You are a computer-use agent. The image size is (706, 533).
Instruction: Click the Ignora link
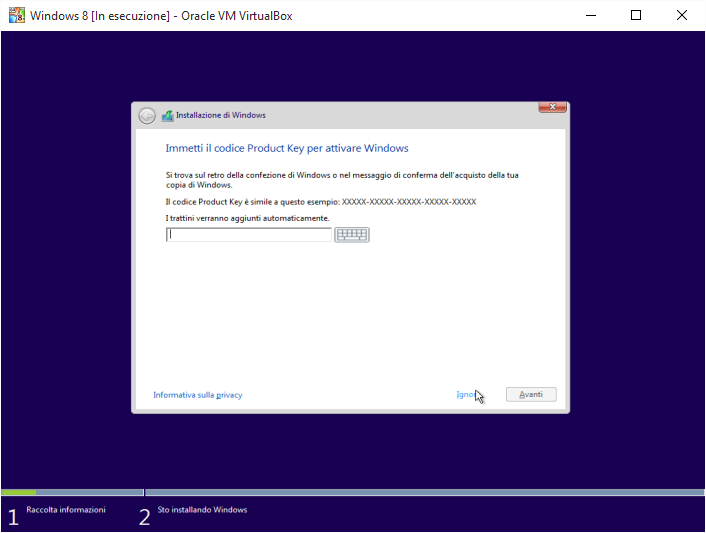tap(466, 395)
